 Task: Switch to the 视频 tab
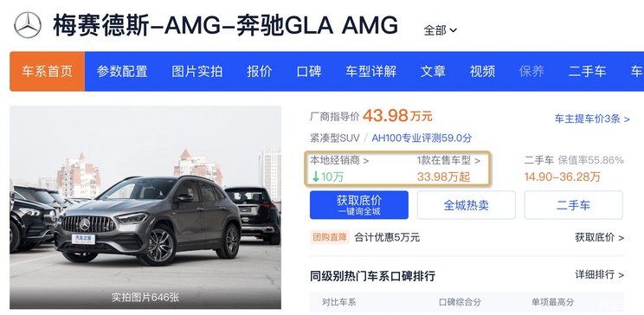pos(482,72)
